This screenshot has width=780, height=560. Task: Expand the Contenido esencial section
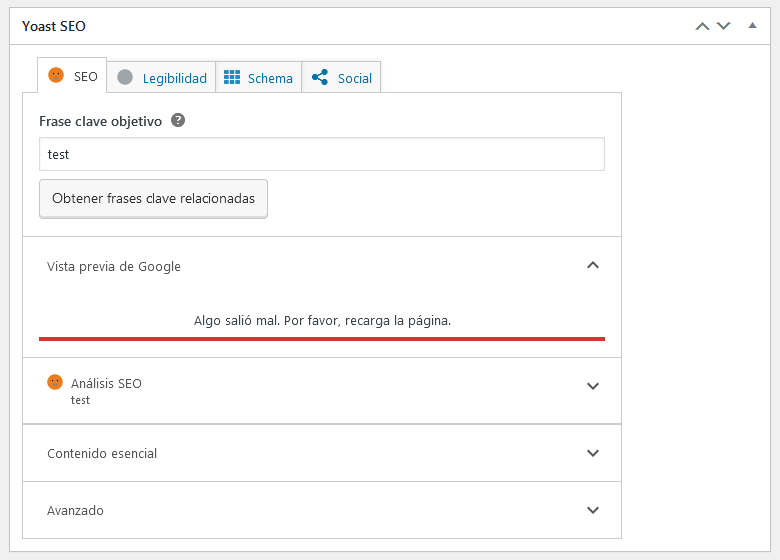click(x=322, y=453)
